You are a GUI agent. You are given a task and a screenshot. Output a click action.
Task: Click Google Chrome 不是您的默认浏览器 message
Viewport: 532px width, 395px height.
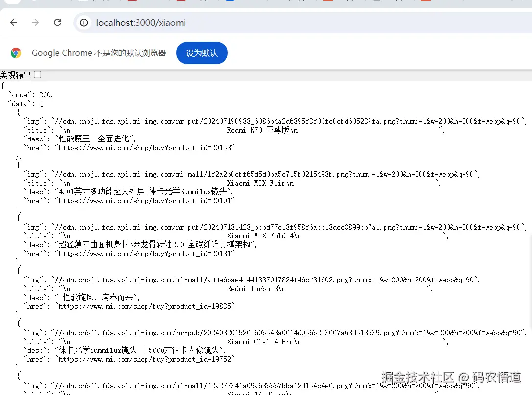pos(99,53)
